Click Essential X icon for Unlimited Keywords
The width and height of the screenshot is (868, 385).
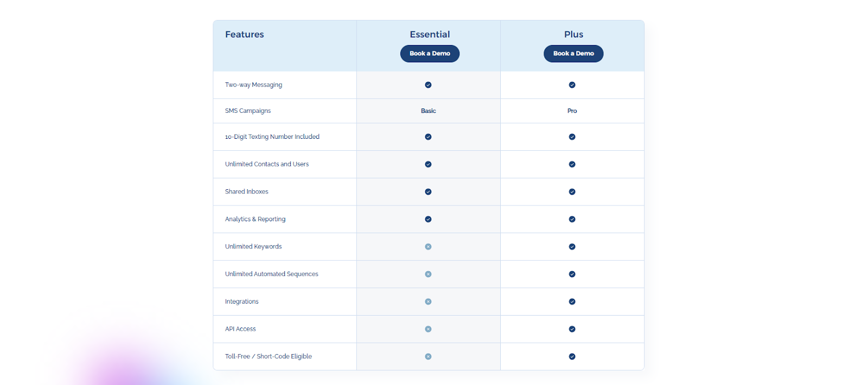(x=428, y=247)
